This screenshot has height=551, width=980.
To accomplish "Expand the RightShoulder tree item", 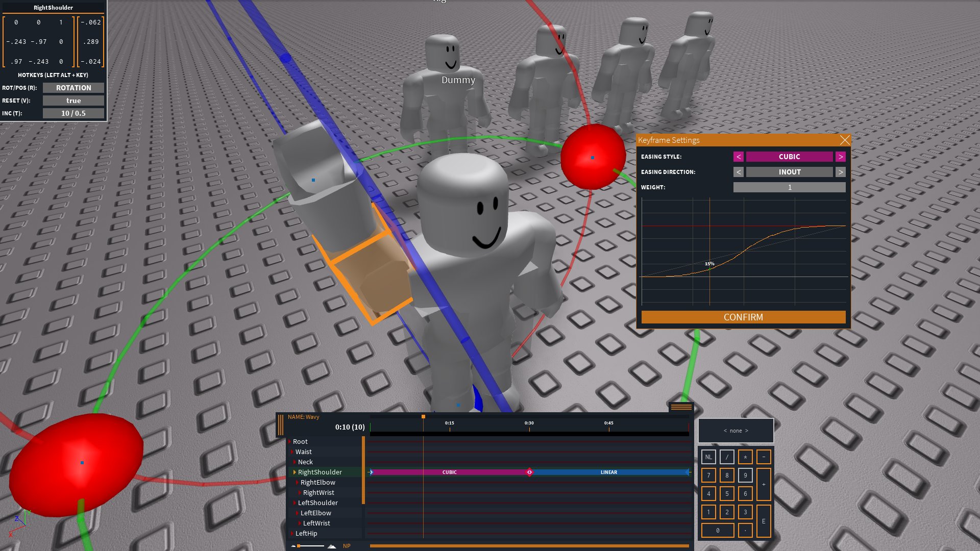I will 294,471.
